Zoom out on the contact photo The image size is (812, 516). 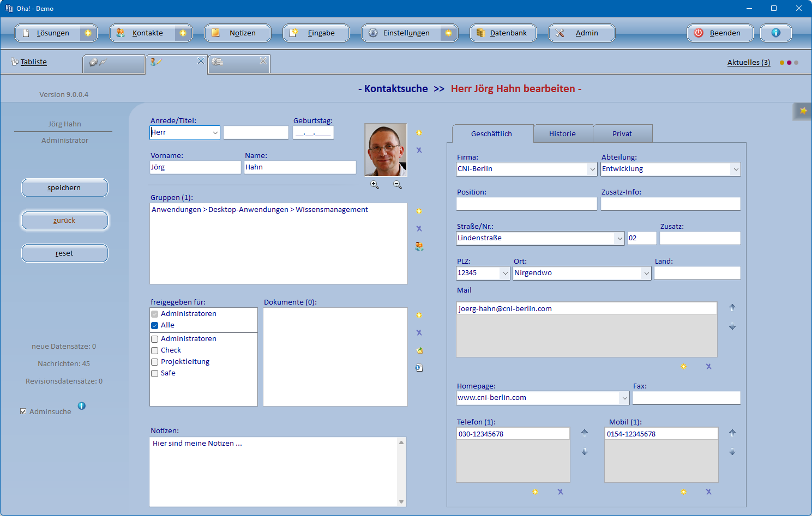pos(398,185)
